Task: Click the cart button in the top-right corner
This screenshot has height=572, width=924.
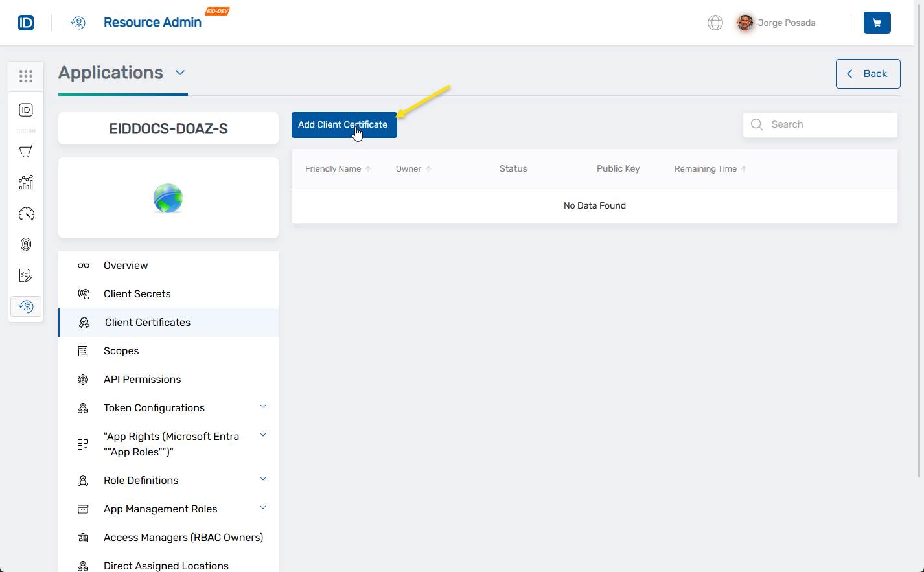Action: (x=877, y=23)
